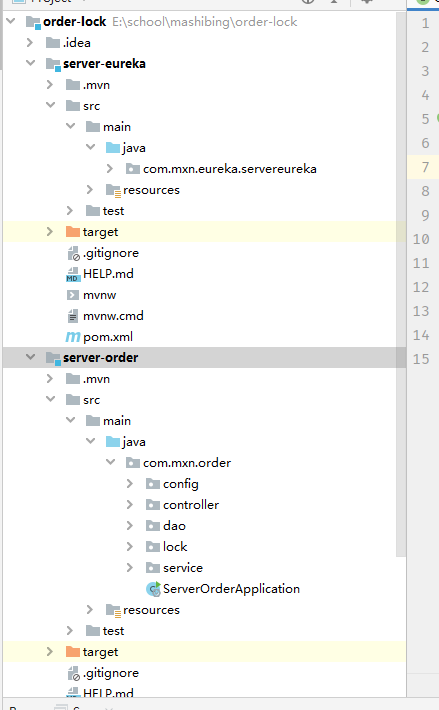Image resolution: width=439 pixels, height=710 pixels.
Task: Click the com.mxn.eureka.servereureka package icon
Action: tap(133, 169)
